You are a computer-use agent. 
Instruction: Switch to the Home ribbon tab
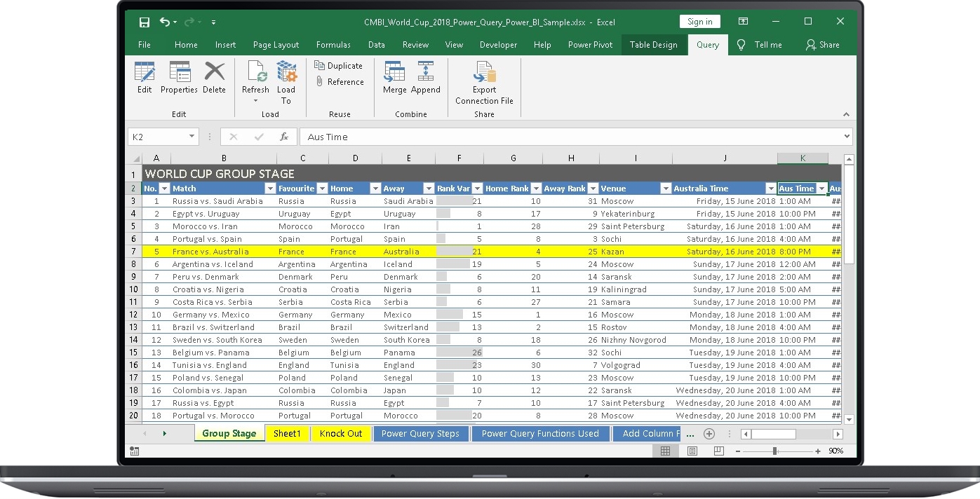click(186, 45)
